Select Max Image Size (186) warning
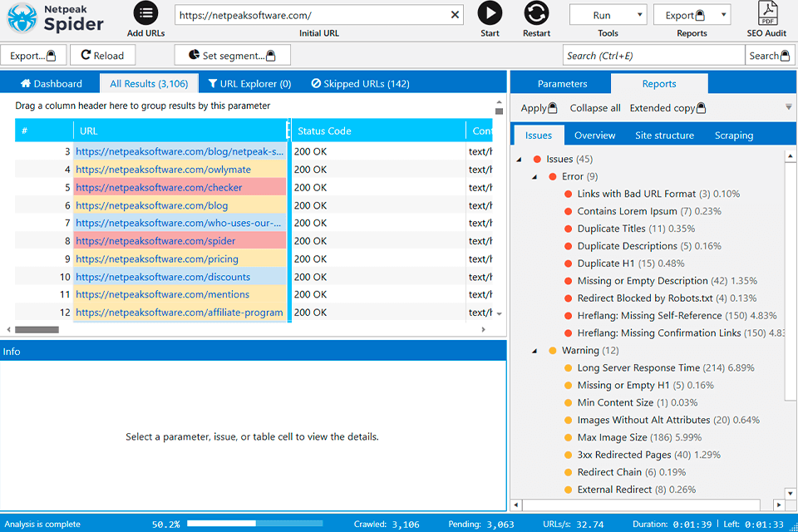 (x=639, y=437)
